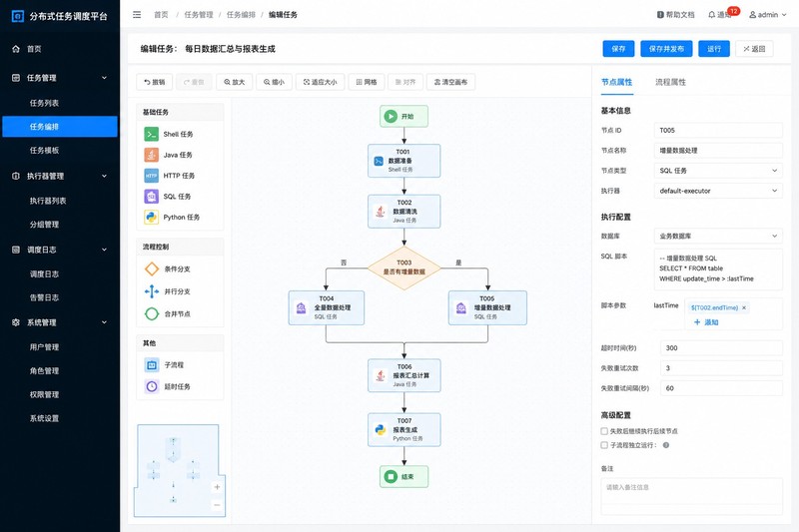Select the Shell 任务 icon in palette

tap(152, 134)
